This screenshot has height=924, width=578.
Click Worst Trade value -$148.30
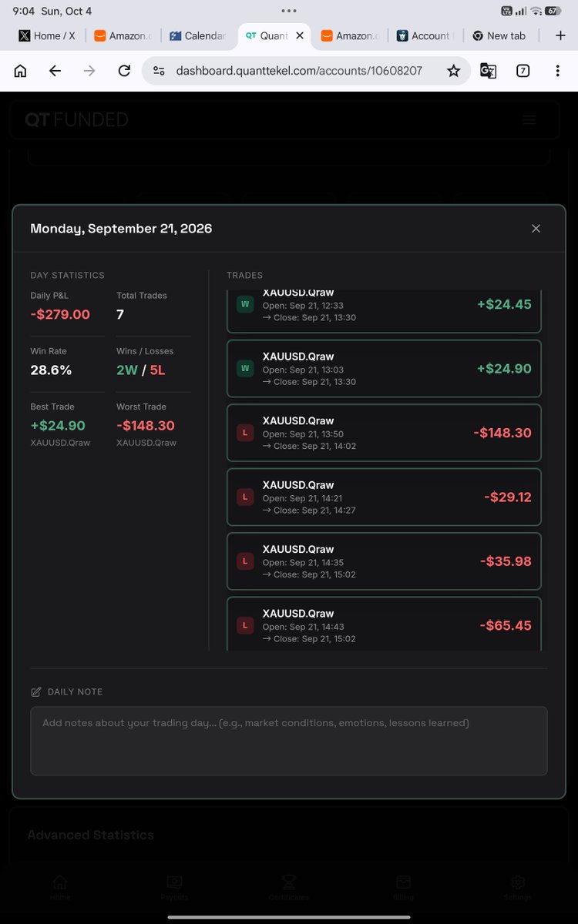pyautogui.click(x=146, y=426)
